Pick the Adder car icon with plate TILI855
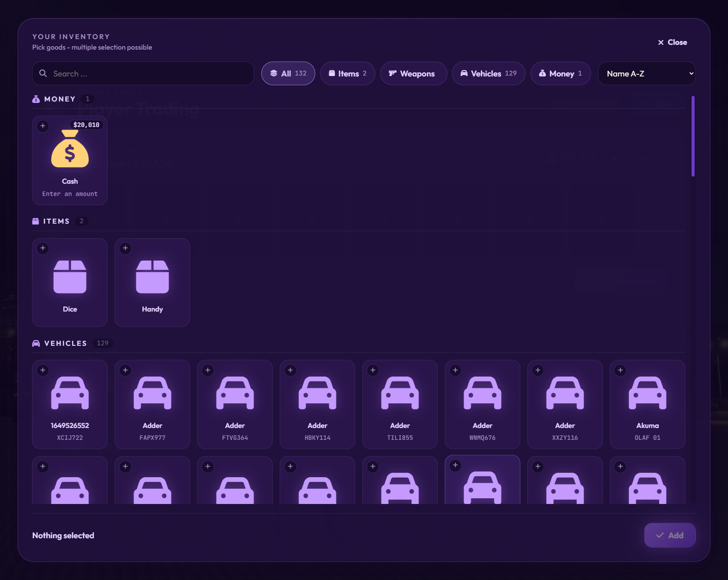 (x=400, y=393)
